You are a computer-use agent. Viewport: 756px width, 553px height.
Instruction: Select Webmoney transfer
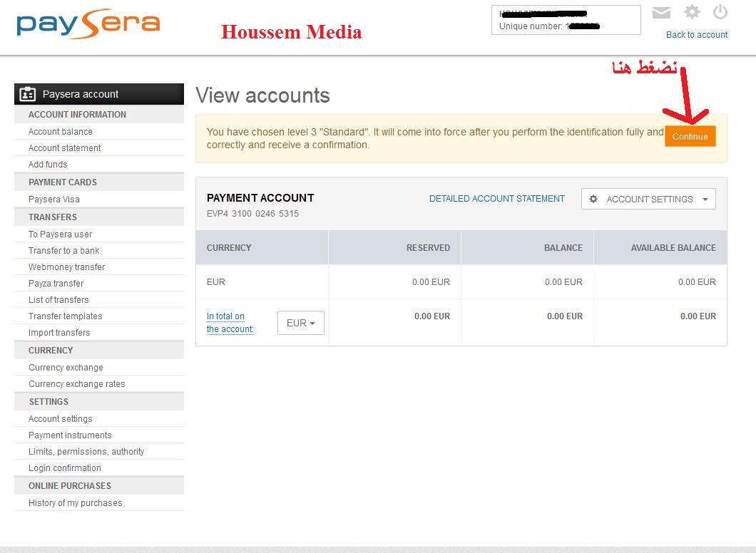point(66,267)
